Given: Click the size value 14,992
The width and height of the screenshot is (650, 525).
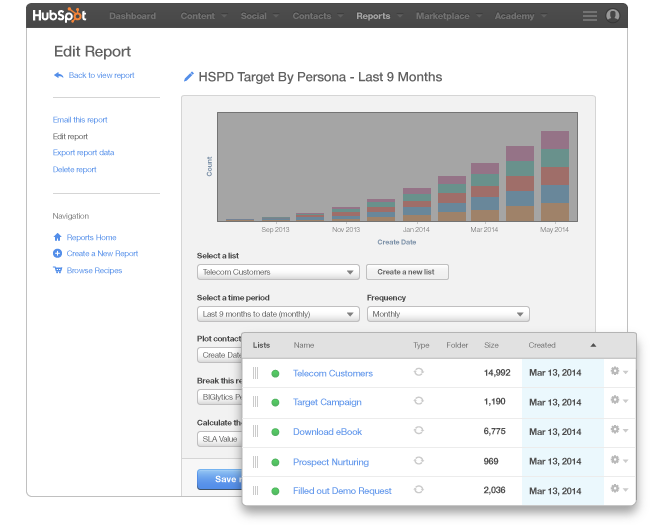Looking at the screenshot, I should tap(497, 373).
